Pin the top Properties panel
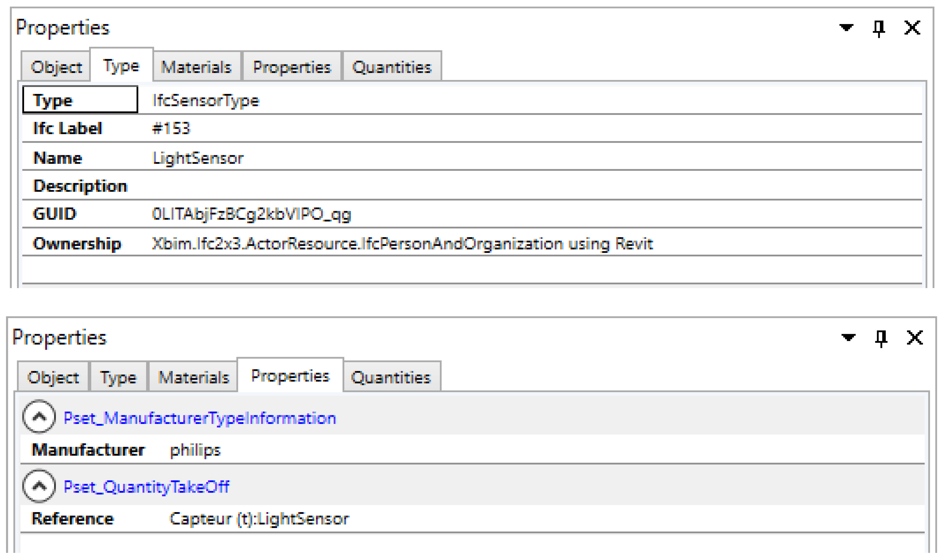The width and height of the screenshot is (944, 560). 879,28
